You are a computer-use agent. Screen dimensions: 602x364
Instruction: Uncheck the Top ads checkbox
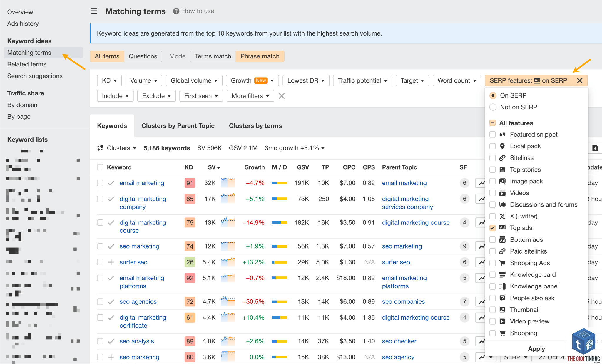(493, 228)
